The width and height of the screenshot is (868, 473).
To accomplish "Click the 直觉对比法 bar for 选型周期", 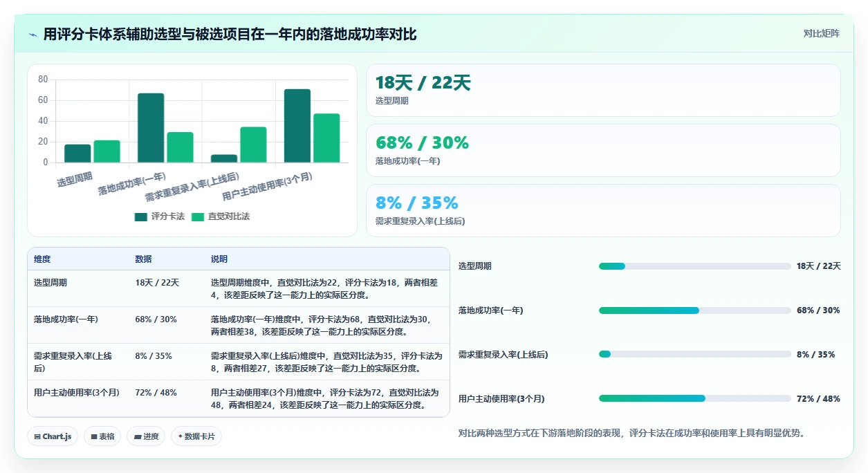I will tap(107, 151).
